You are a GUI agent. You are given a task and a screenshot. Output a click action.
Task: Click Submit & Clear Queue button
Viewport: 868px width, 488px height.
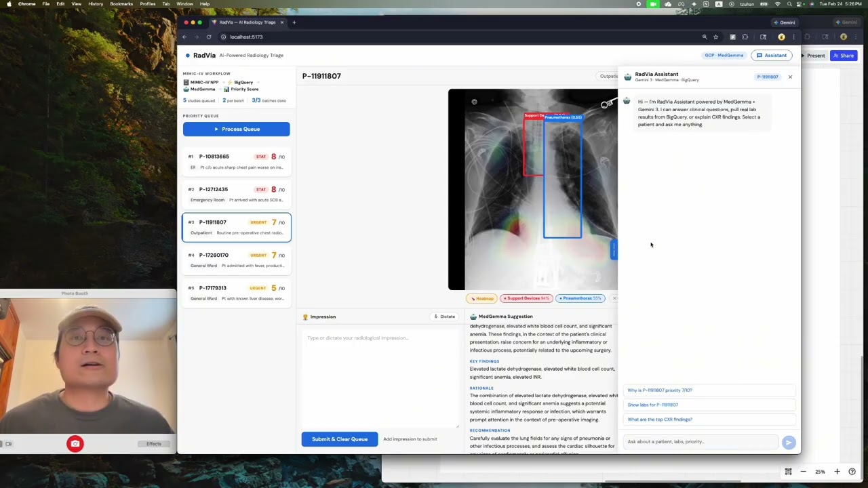[339, 439]
